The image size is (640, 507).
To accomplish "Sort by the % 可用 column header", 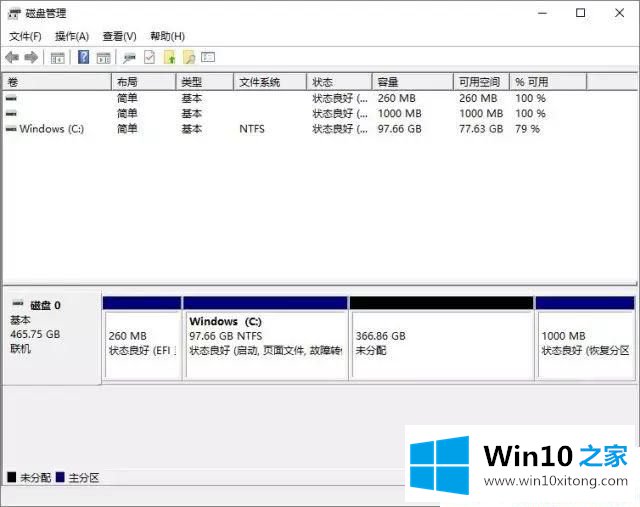I will click(x=548, y=82).
